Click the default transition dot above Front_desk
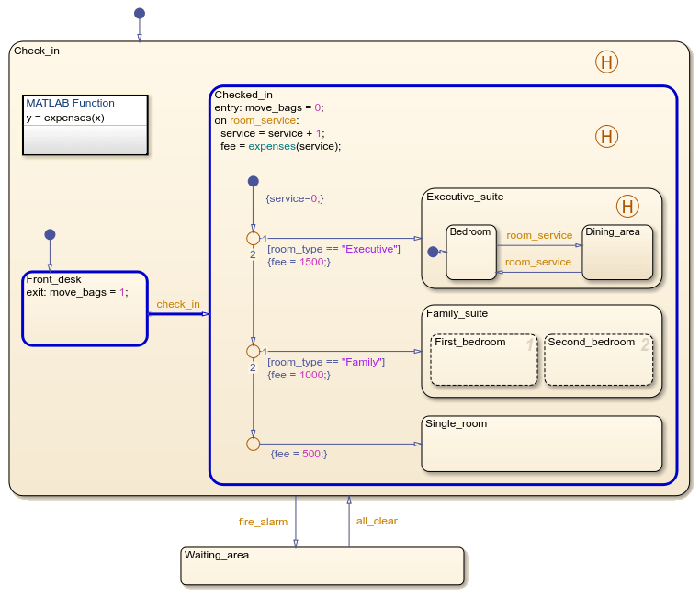The height and width of the screenshot is (597, 700). point(50,234)
